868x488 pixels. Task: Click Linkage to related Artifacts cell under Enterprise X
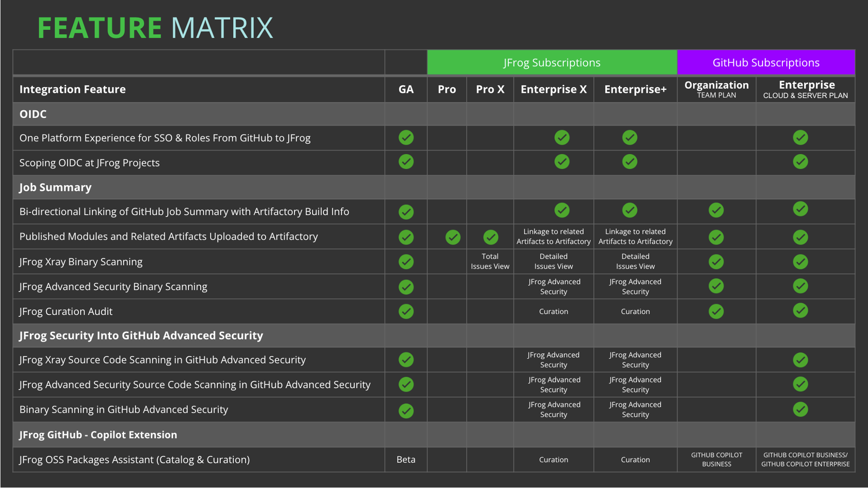point(553,237)
